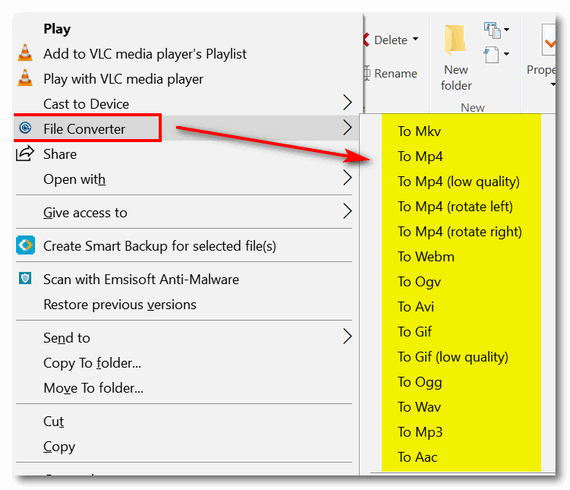Click the New folder icon in ribbon
This screenshot has height=490, width=570.
(x=455, y=40)
